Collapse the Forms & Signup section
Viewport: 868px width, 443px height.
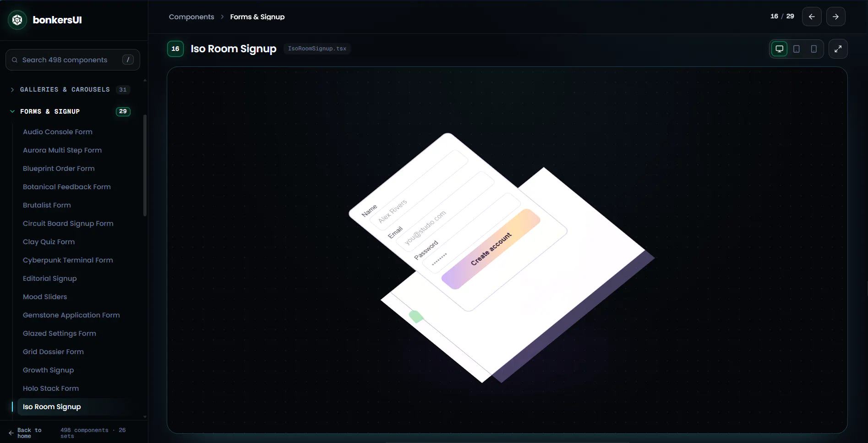coord(71,111)
